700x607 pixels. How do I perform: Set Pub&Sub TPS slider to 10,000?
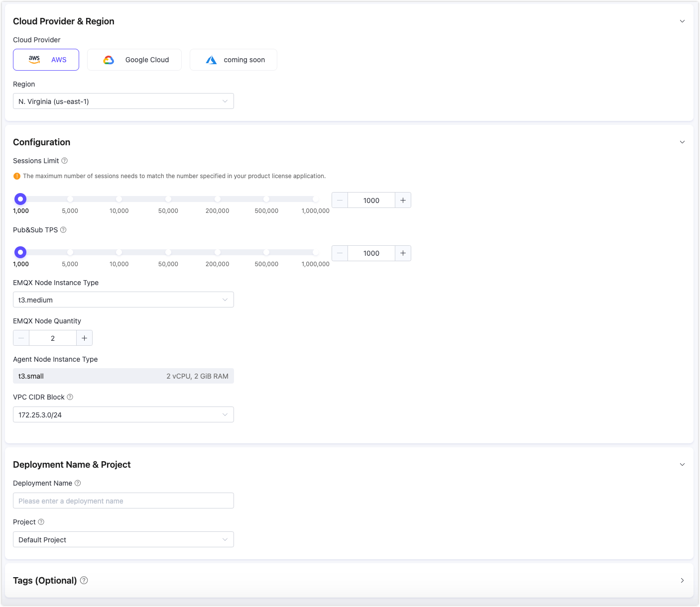point(119,252)
